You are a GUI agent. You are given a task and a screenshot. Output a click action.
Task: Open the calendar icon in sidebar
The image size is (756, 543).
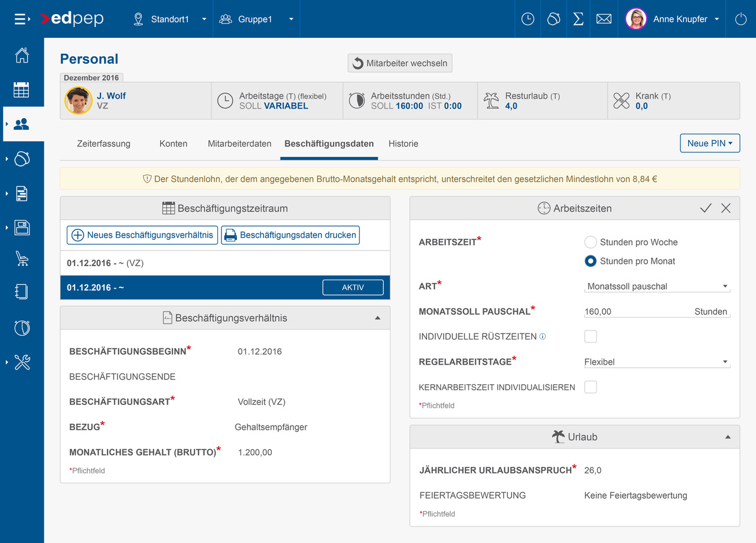22,90
